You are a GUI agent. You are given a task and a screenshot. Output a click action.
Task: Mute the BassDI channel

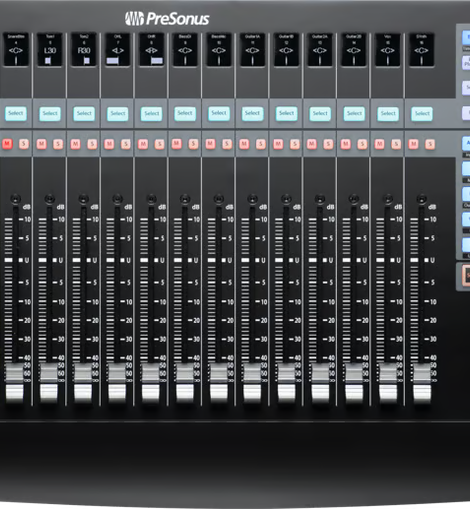[x=177, y=144]
